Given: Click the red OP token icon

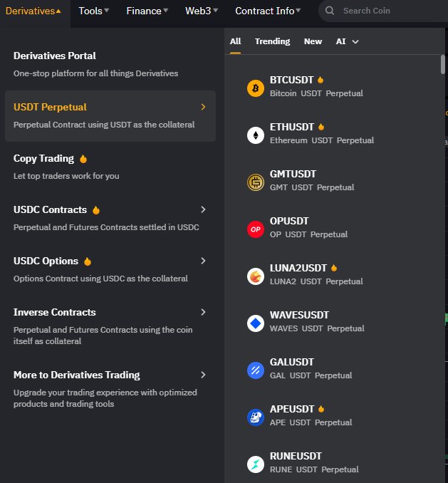Looking at the screenshot, I should (256, 229).
